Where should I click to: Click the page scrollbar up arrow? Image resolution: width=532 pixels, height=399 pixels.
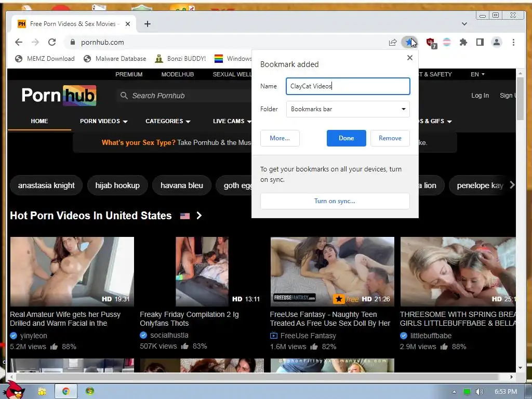(520, 73)
